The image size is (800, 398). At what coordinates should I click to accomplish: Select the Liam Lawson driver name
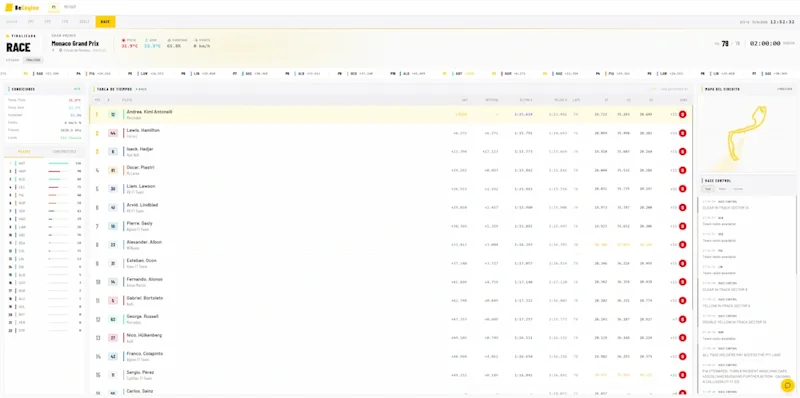tap(141, 186)
